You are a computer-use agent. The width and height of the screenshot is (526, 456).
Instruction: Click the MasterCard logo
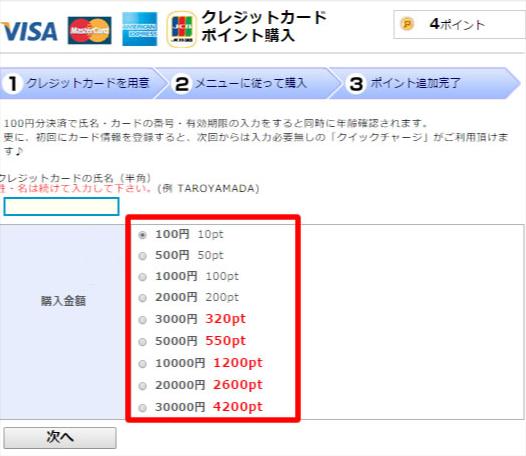tap(90, 30)
